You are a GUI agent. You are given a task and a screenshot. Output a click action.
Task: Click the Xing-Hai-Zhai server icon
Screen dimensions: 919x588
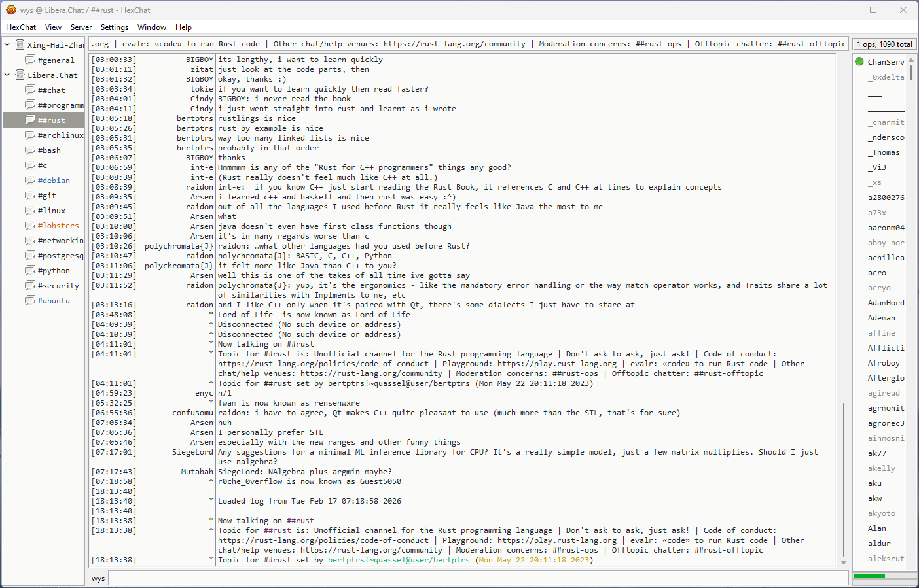click(x=20, y=44)
